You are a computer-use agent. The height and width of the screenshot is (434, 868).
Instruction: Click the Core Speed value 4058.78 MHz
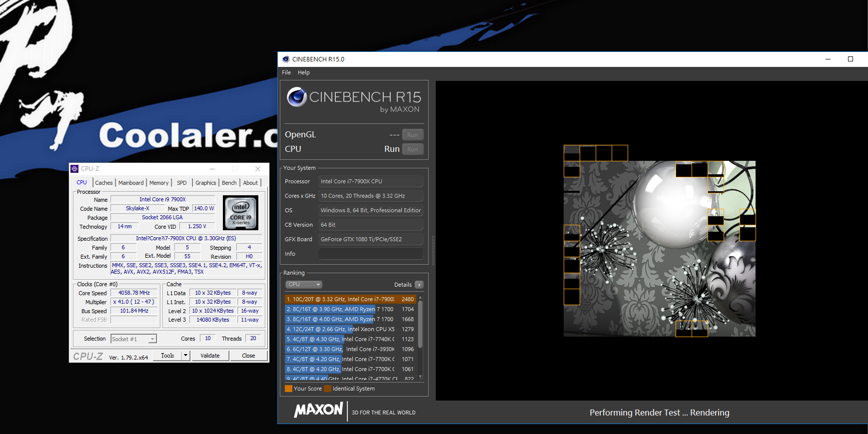pos(134,293)
